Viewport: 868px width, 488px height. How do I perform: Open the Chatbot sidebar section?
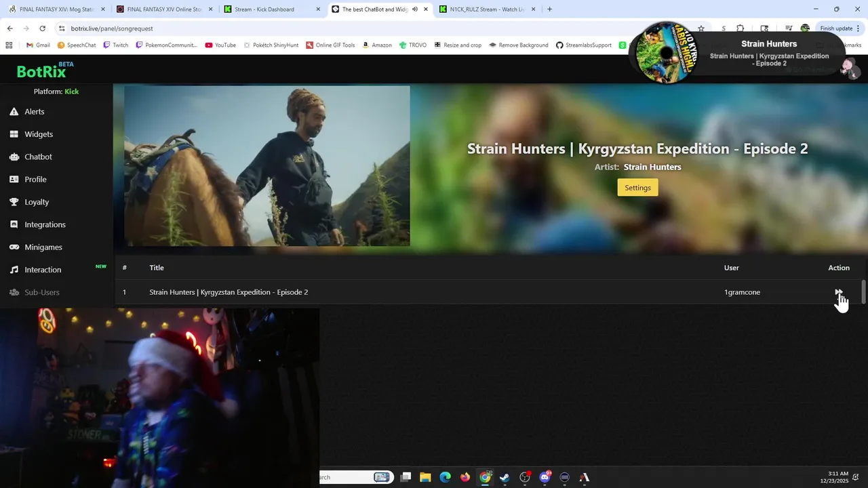31,157
